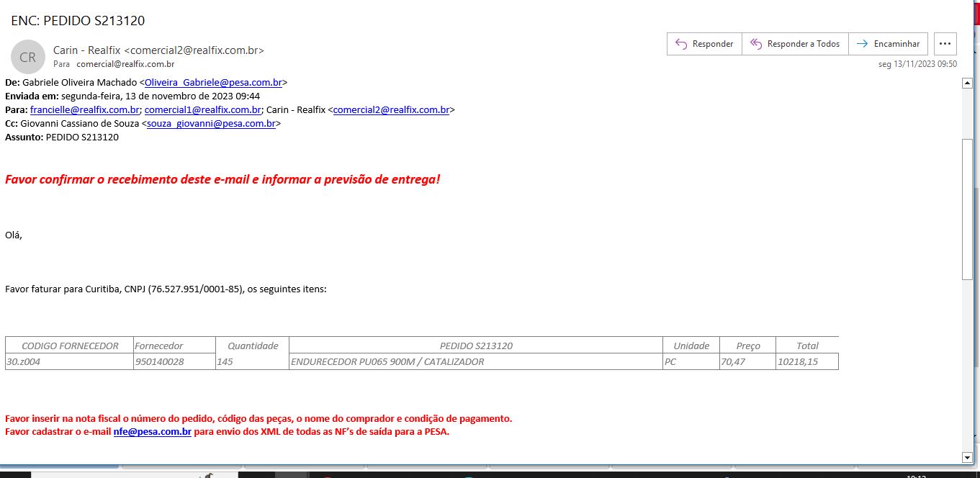Viewport: 980px width, 478px height.
Task: Select the 10218,15 total cell
Action: pyautogui.click(x=797, y=362)
